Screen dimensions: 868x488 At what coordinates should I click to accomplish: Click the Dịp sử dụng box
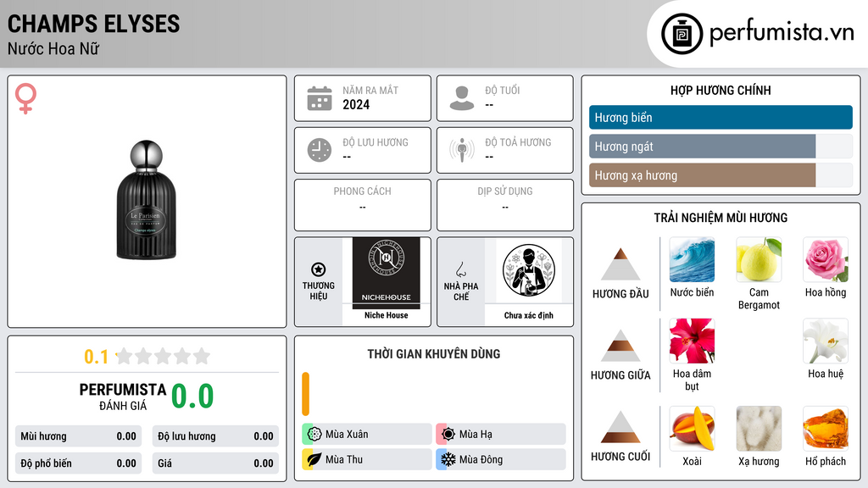(x=505, y=205)
